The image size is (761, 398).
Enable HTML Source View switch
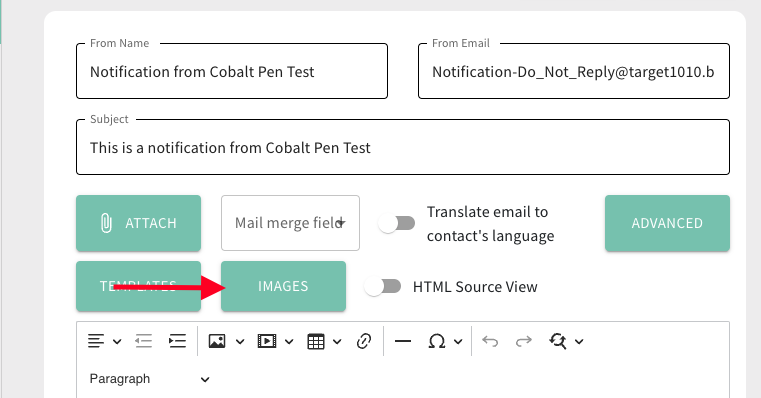tap(382, 286)
